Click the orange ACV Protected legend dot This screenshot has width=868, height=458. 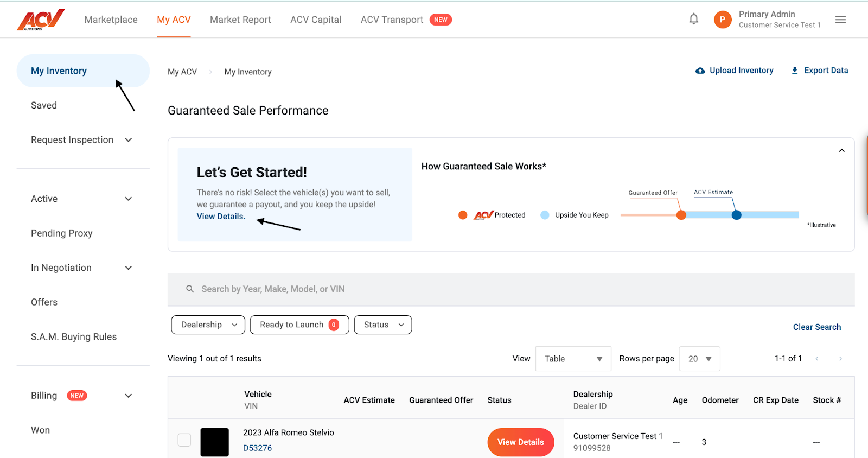[x=463, y=215]
